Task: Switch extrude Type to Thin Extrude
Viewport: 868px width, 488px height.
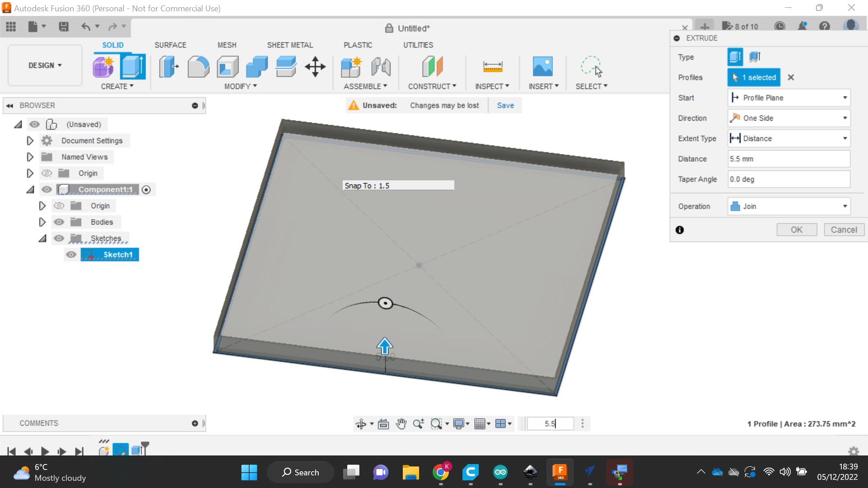Action: [754, 57]
